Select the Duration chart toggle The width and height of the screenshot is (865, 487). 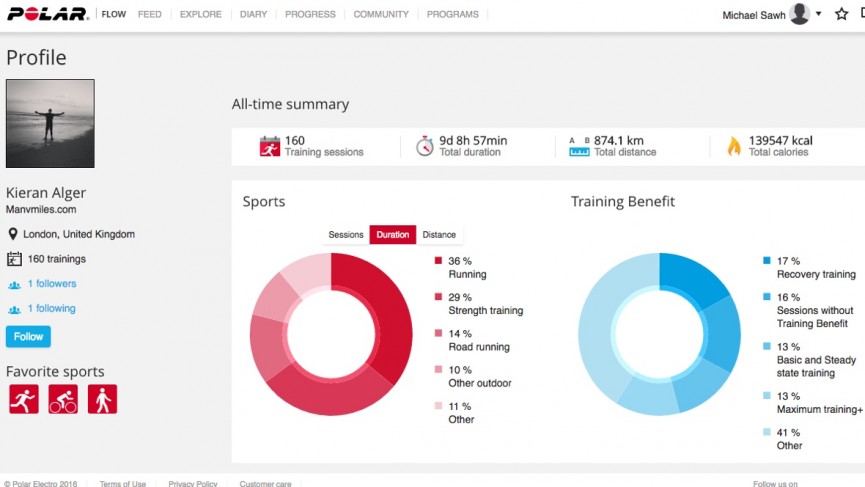pos(393,235)
